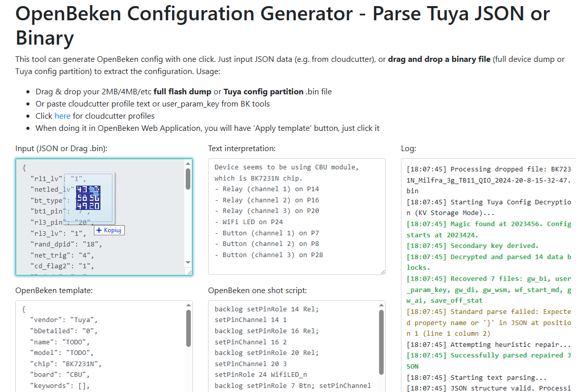Click the line 'Relay (channel 1) on P14'
The image size is (576, 392).
click(267, 189)
